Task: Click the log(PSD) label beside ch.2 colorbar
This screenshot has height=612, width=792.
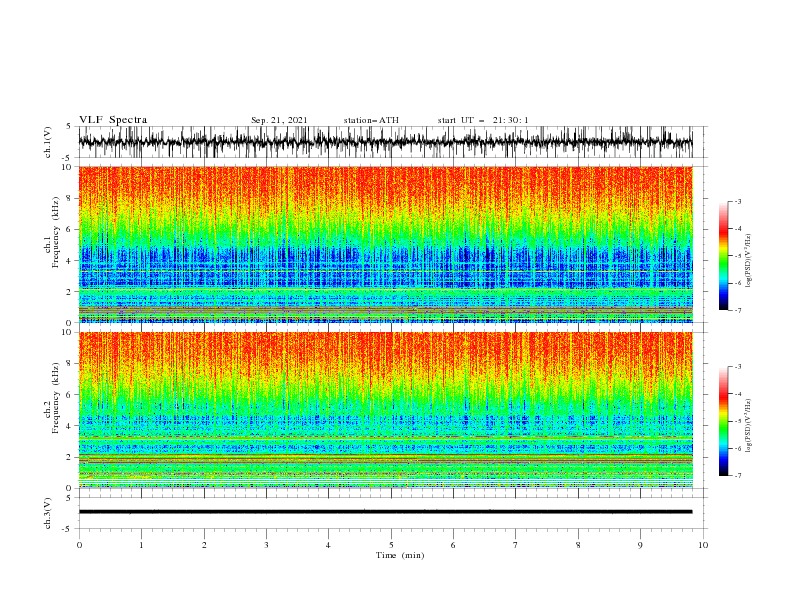Action: pos(748,426)
